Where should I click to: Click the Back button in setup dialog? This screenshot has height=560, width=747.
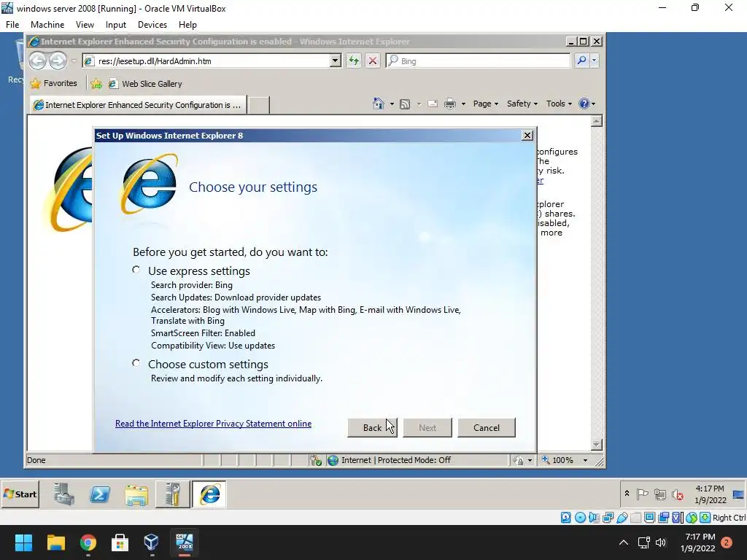372,427
